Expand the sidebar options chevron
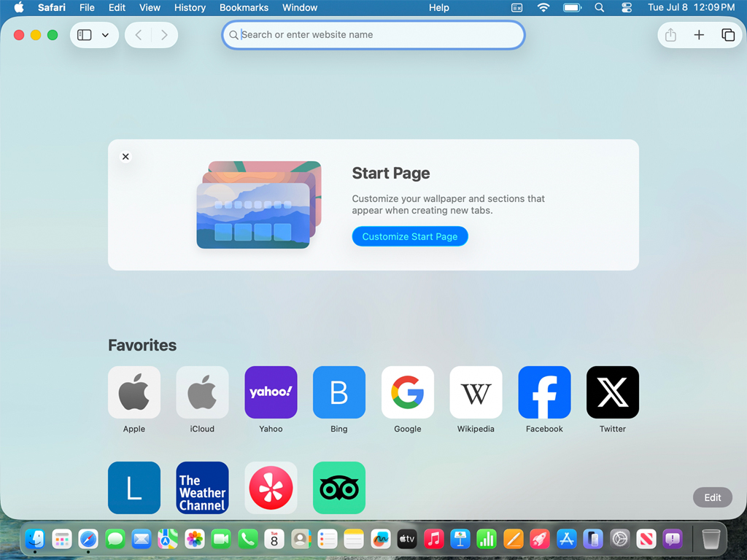 [105, 35]
